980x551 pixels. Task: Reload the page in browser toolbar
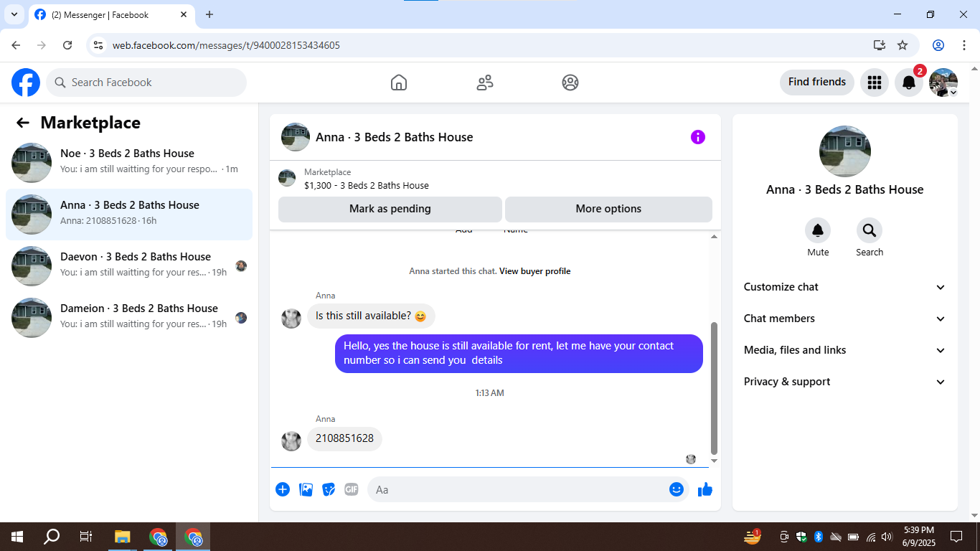click(67, 45)
